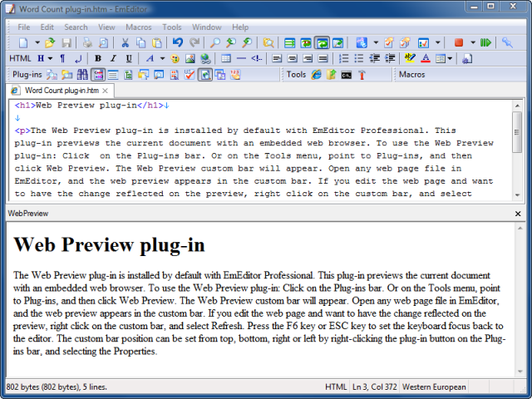Toggle the Web Preview plug-in button

tap(205, 75)
